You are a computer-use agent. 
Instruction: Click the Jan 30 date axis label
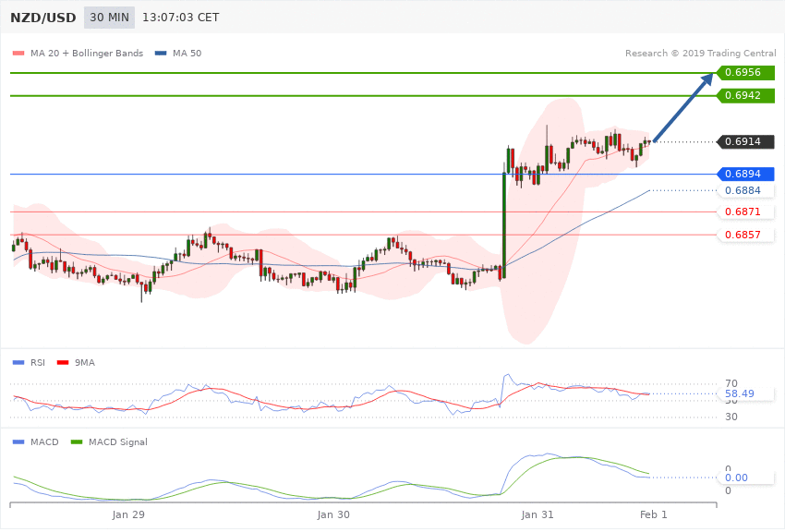point(333,514)
